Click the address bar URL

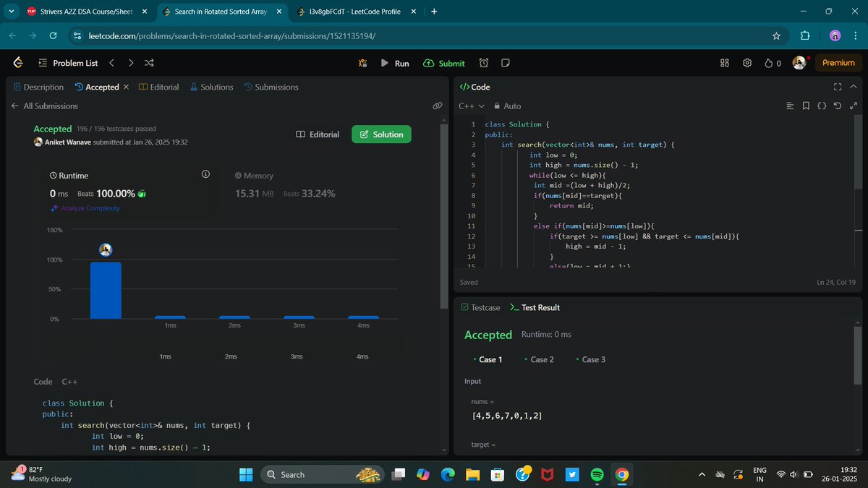point(232,36)
